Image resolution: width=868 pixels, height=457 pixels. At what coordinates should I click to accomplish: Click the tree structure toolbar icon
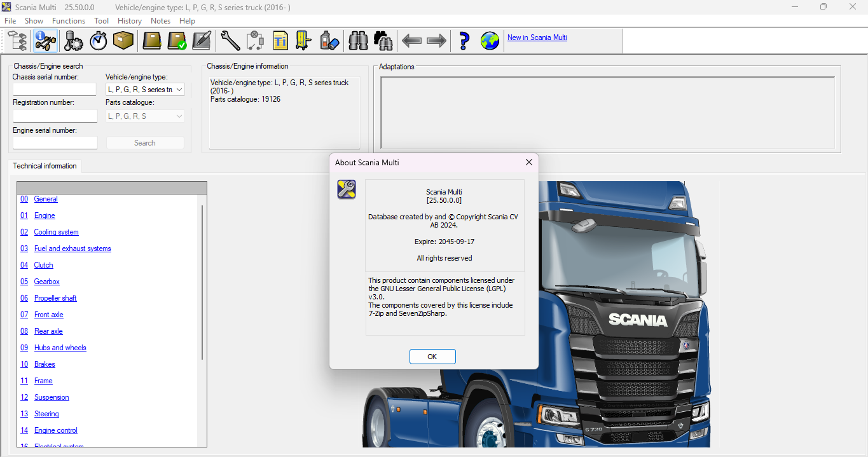[18, 41]
